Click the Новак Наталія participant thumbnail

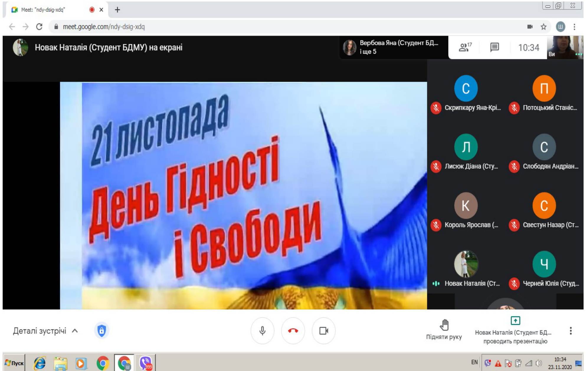pos(466,264)
